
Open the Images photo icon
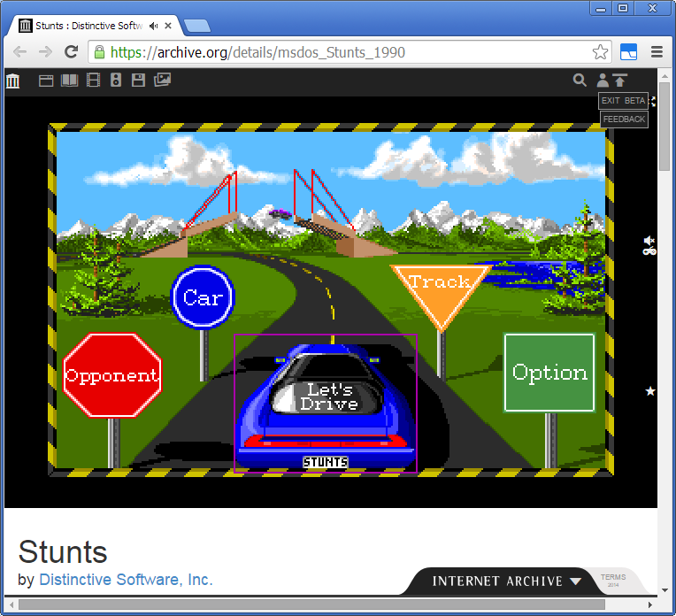(162, 80)
